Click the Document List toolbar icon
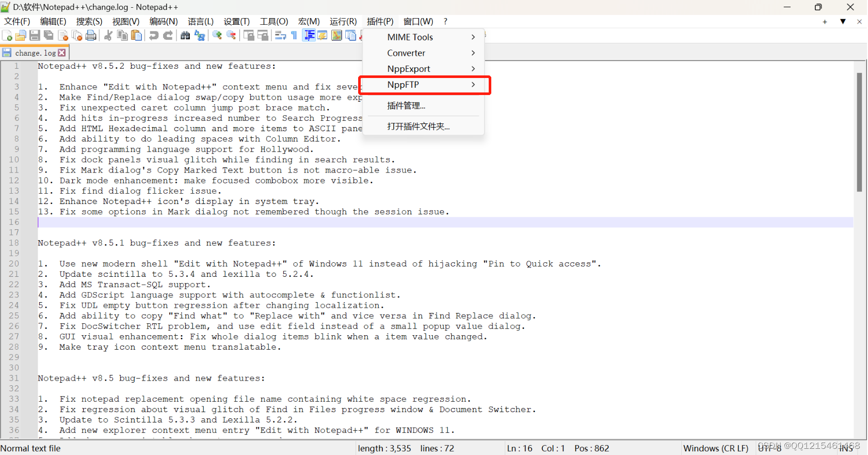 [351, 35]
